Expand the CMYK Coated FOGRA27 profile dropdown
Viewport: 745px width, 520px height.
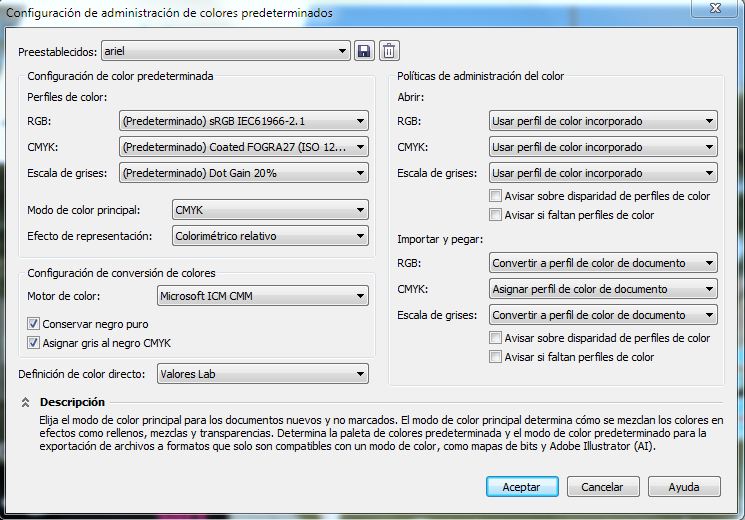pos(243,147)
